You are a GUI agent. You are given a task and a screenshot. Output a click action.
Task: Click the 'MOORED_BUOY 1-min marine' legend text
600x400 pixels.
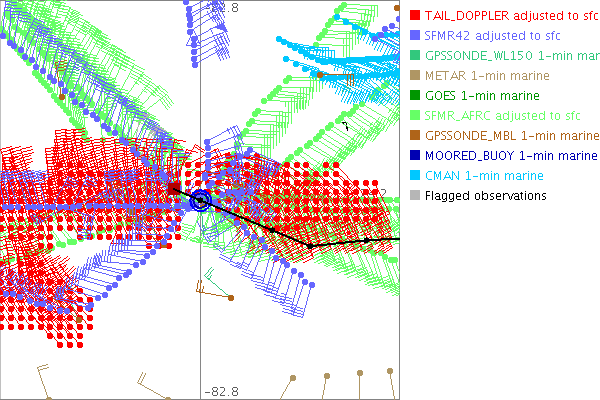pyautogui.click(x=510, y=156)
